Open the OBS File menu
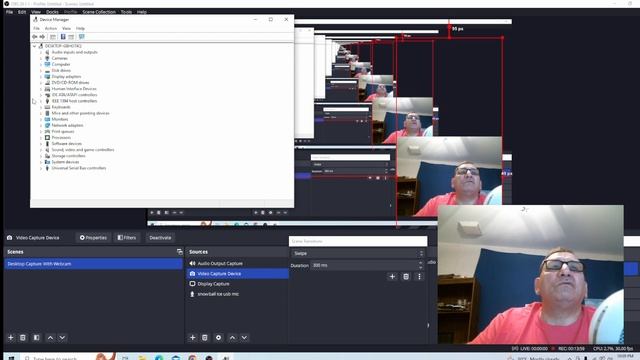Screen dimensions: 640x360 point(9,12)
